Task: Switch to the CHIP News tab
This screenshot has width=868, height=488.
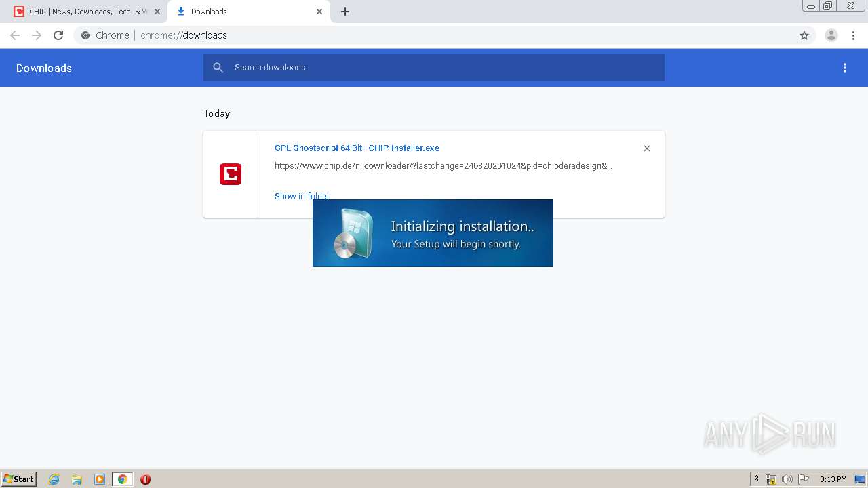Action: 87,12
